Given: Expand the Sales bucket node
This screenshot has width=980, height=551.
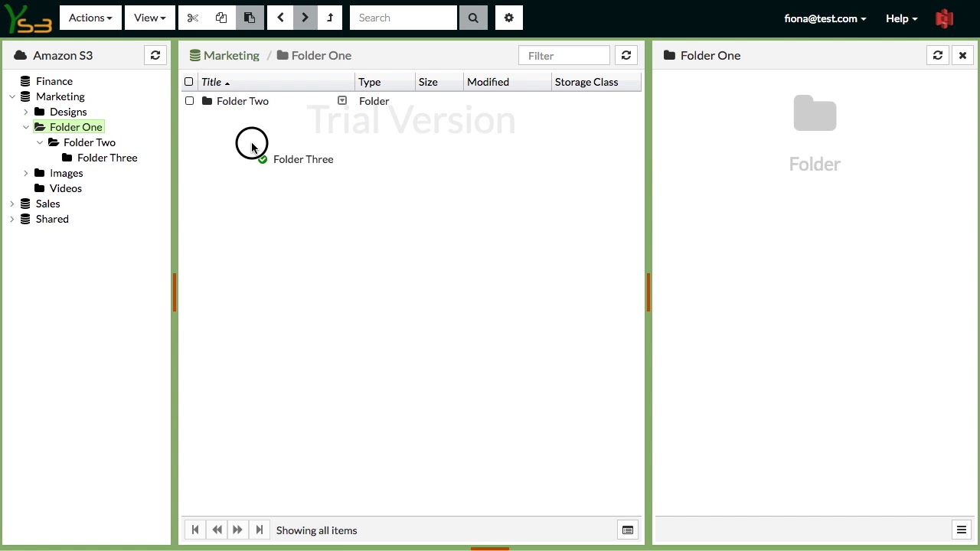Looking at the screenshot, I should [x=12, y=204].
